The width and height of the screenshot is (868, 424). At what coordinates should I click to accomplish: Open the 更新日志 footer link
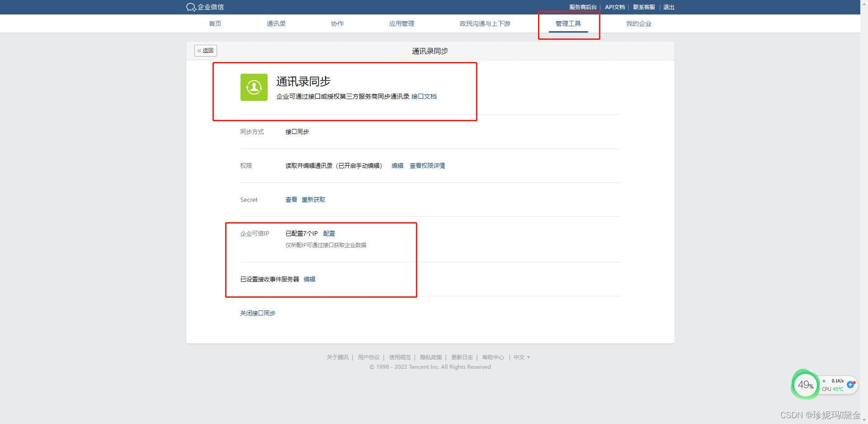pyautogui.click(x=462, y=357)
